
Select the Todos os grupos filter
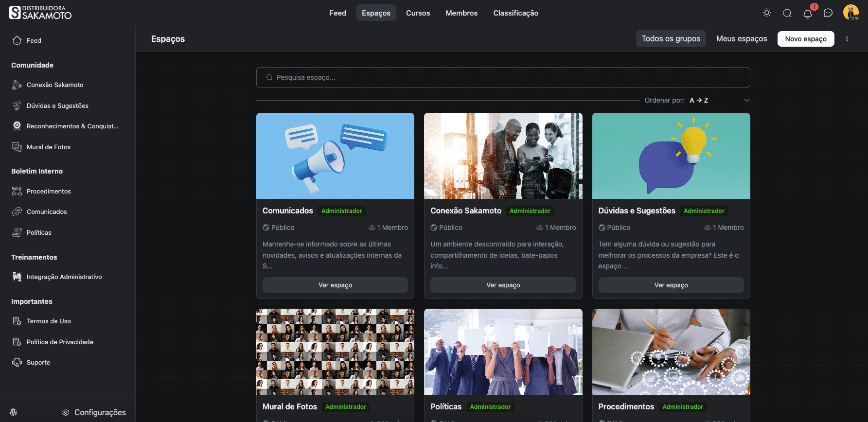click(x=671, y=39)
